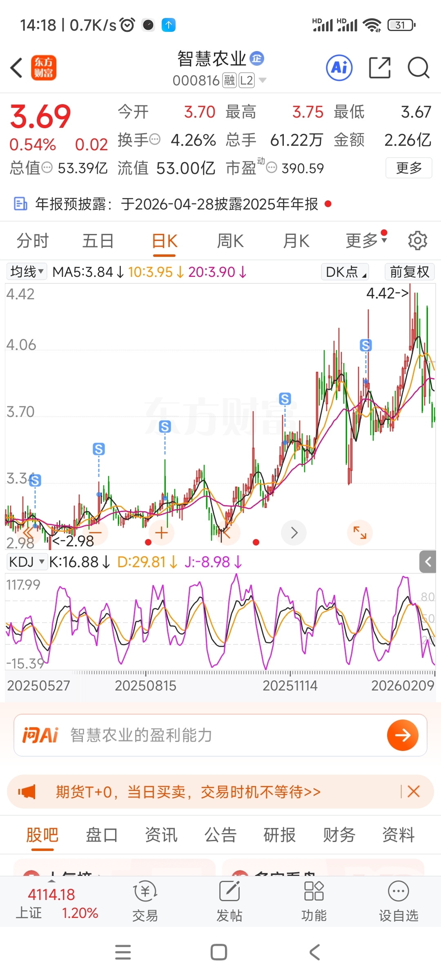
Task: Tap the <-2.98 low price label
Action: click(73, 541)
